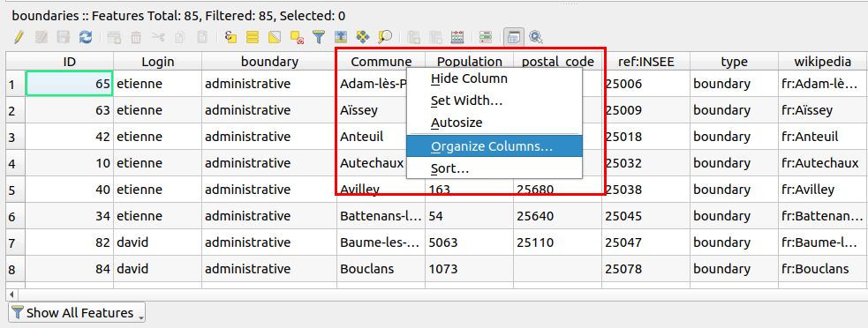Image resolution: width=868 pixels, height=328 pixels.
Task: Toggle editing mode with the pencil icon
Action: tap(19, 37)
